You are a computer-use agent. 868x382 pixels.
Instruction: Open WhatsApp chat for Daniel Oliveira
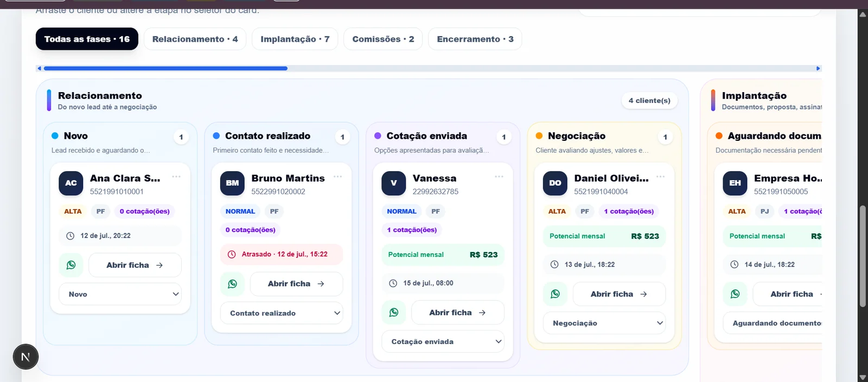pyautogui.click(x=555, y=294)
